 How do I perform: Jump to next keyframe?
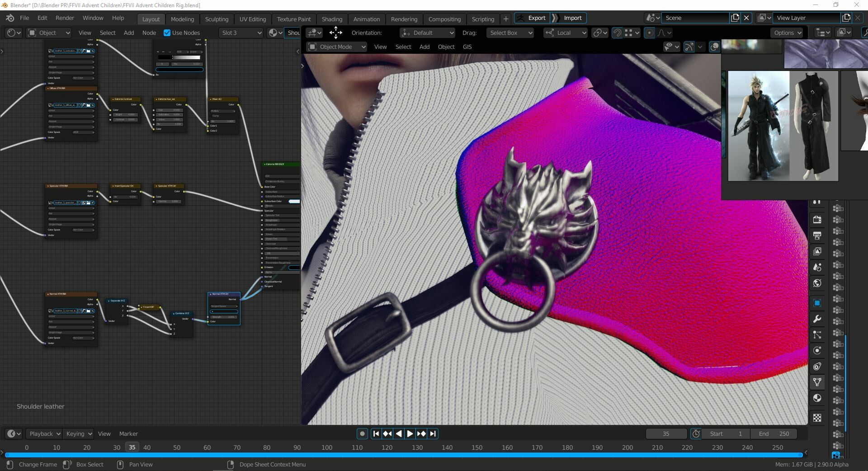point(421,433)
